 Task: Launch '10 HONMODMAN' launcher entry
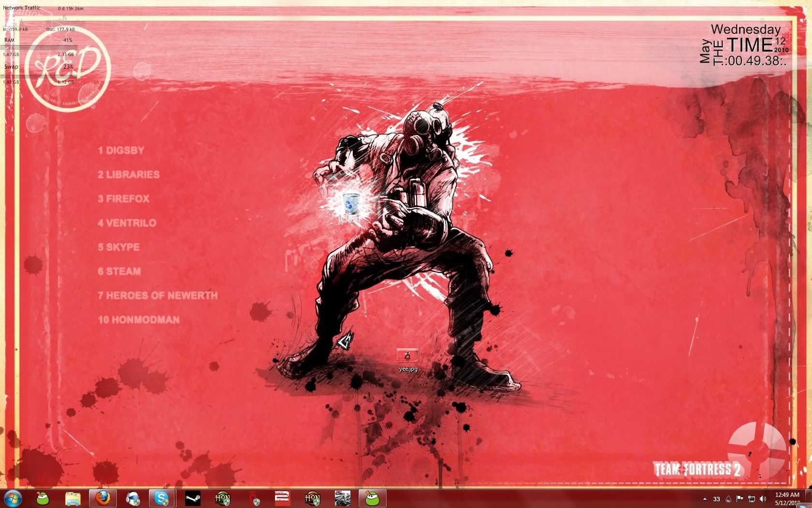pyautogui.click(x=139, y=320)
